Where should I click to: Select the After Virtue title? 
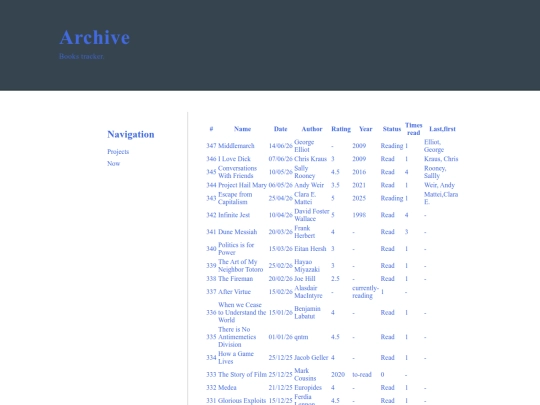pos(235,292)
